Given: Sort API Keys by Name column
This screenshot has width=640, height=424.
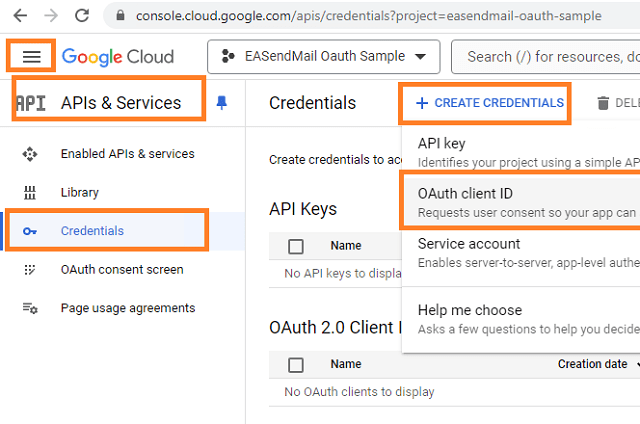Looking at the screenshot, I should [x=346, y=246].
